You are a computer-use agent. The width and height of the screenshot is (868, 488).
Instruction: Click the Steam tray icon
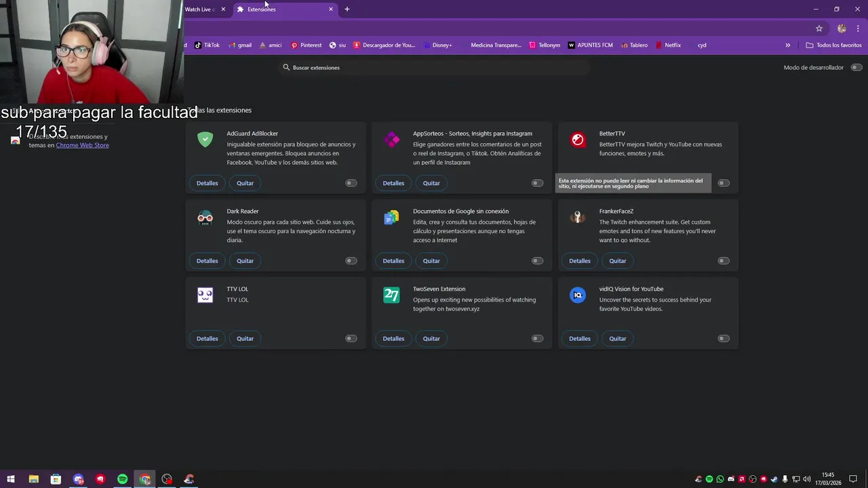tap(774, 479)
